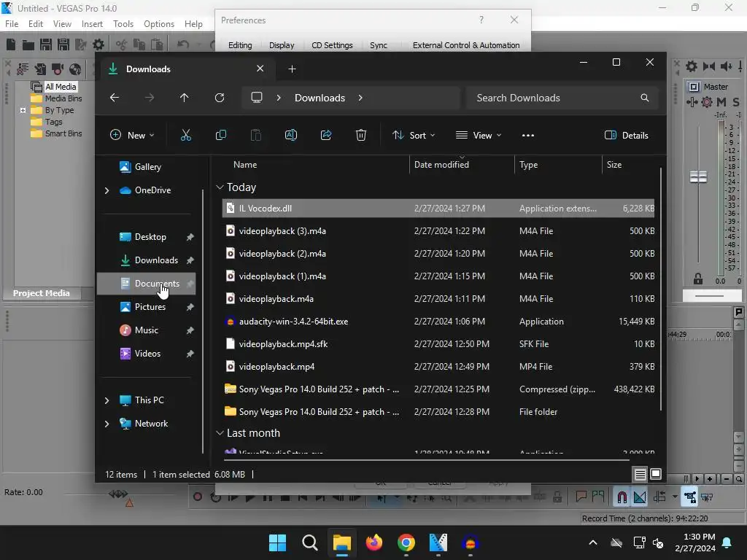Open the File menu in VEGAS Pro
Screen dimensions: 747x560
(12, 24)
